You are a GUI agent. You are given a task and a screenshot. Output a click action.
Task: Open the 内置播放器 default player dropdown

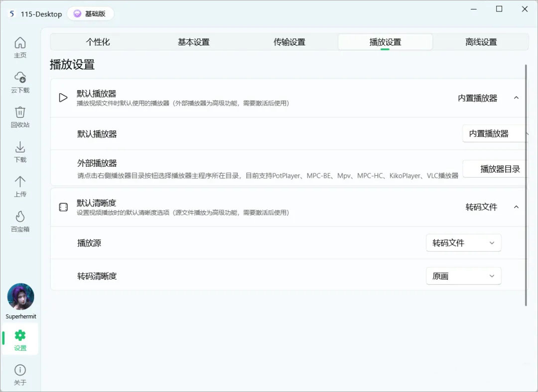(x=495, y=133)
